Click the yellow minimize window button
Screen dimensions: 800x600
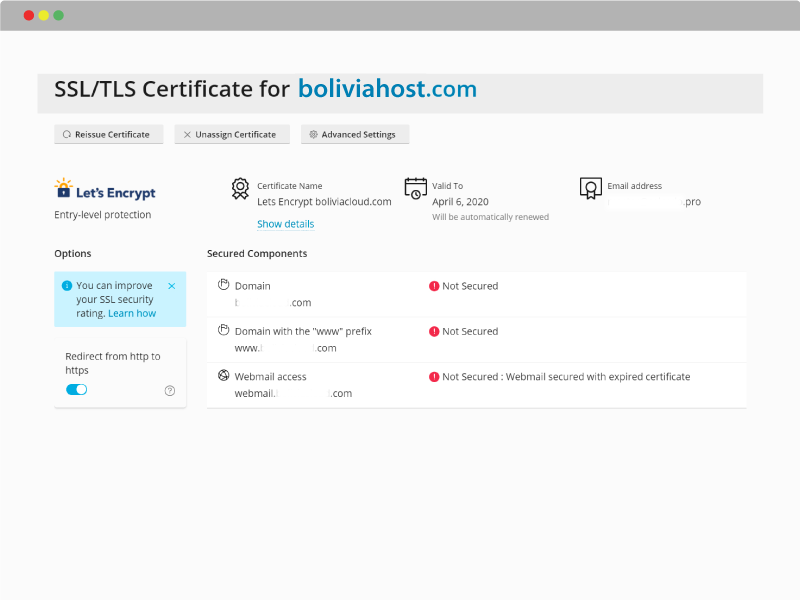[x=44, y=15]
